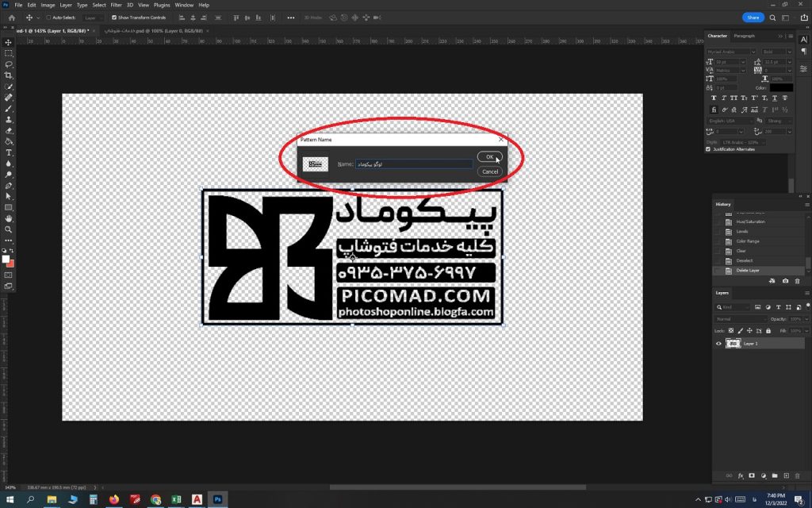This screenshot has width=812, height=508.
Task: Toggle Justification Alternates checkbox
Action: pyautogui.click(x=708, y=149)
